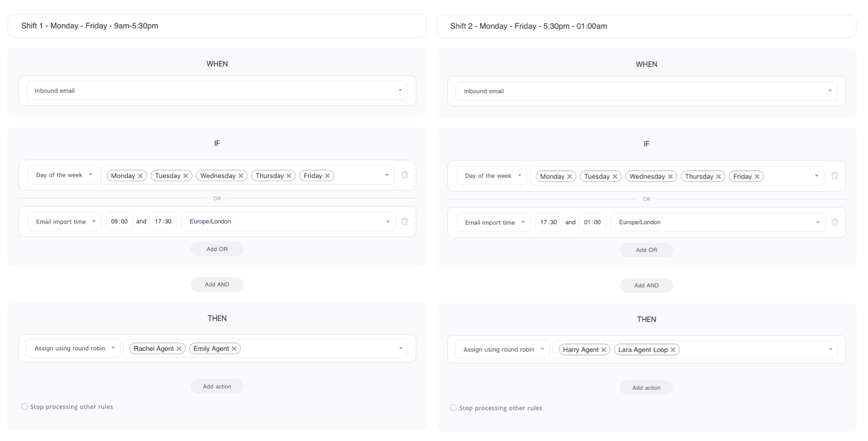The image size is (868, 441).
Task: Click Add AND under Shift 2 conditions
Action: click(646, 285)
